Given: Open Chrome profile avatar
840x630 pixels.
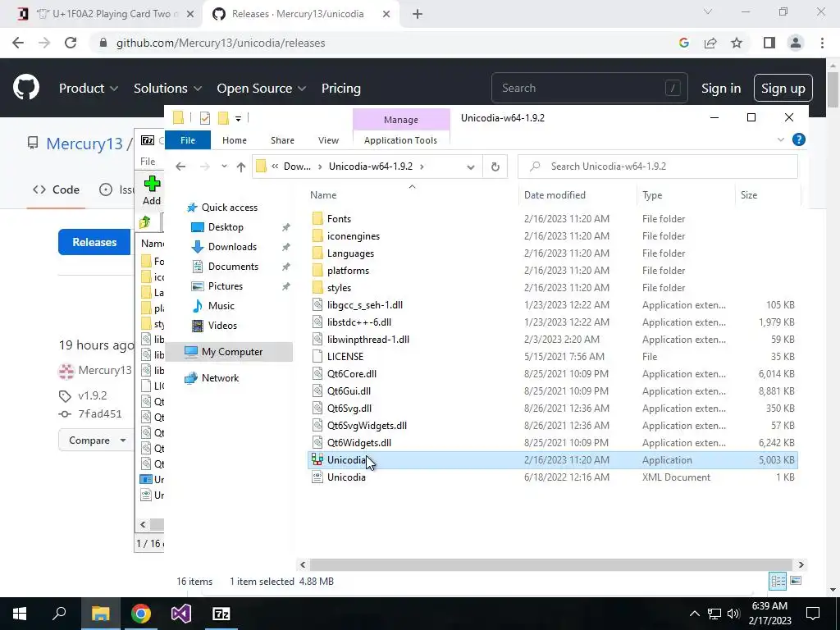Looking at the screenshot, I should point(796,43).
